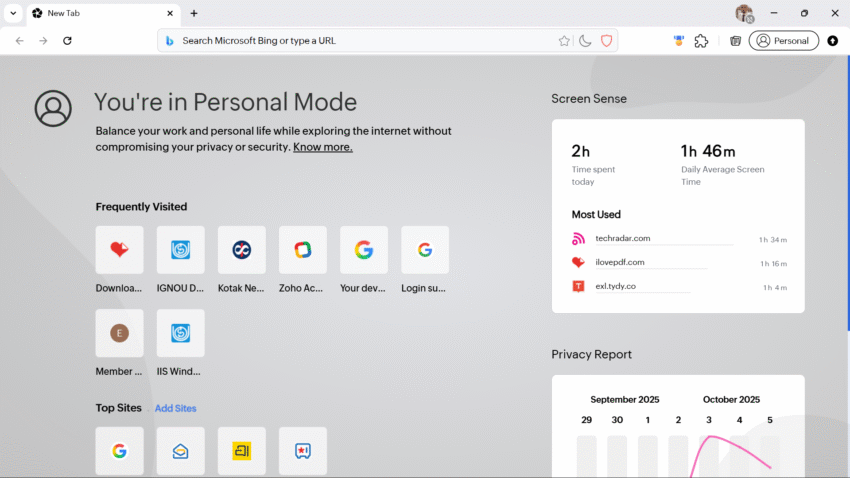The image size is (850, 478).
Task: Open the Personal mode switcher
Action: (783, 41)
